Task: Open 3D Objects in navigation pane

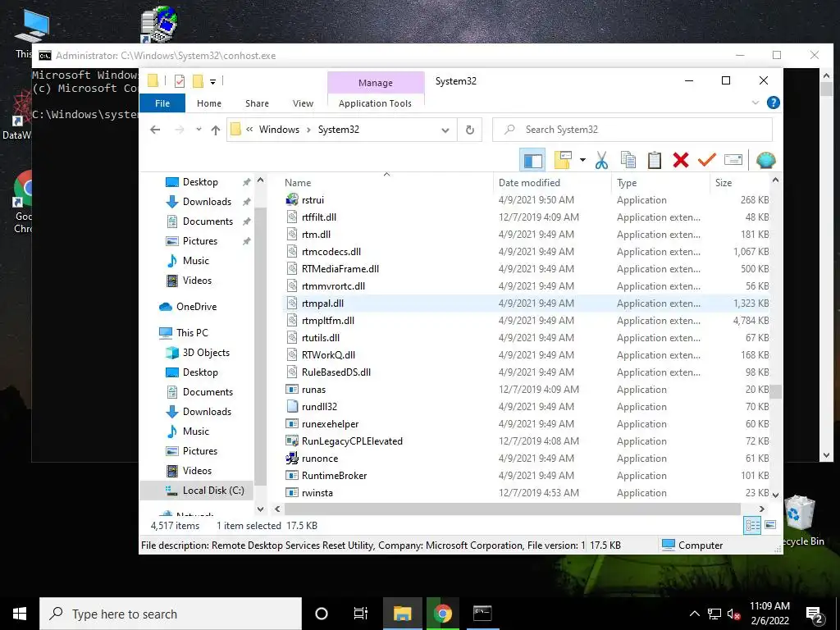Action: tap(206, 353)
